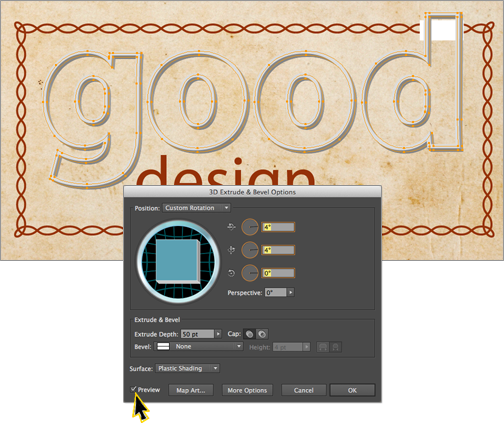Click the Z axis rotation dial
The height and width of the screenshot is (423, 504).
pos(250,273)
